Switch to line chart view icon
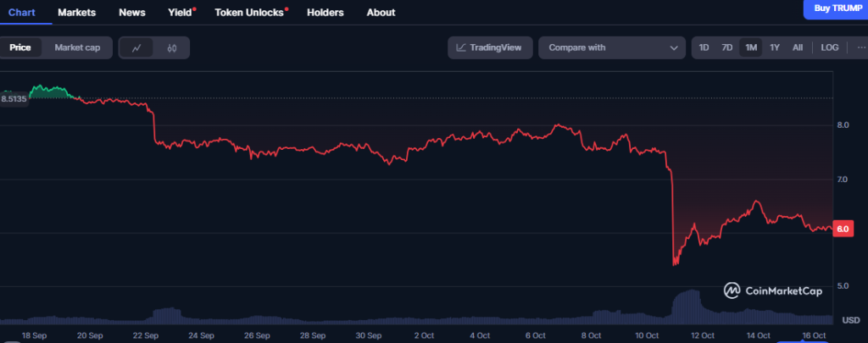The height and width of the screenshot is (343, 868). (136, 48)
